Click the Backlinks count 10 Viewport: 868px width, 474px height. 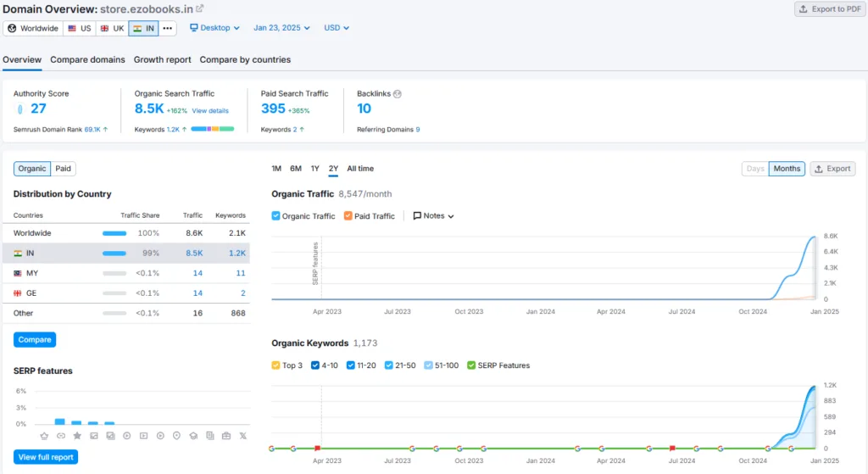pos(364,109)
